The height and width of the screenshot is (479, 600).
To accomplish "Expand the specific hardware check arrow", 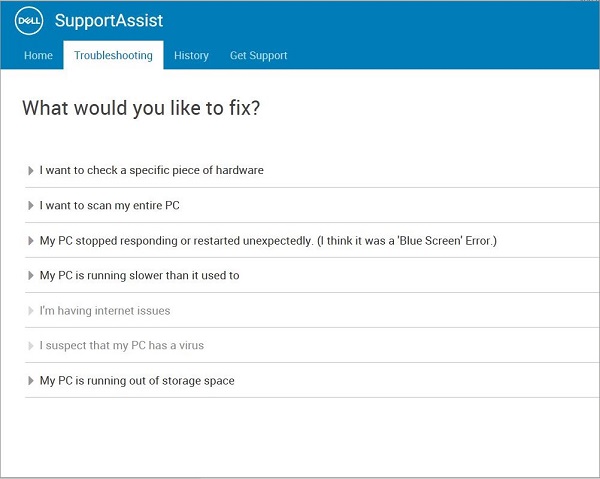I will [31, 170].
